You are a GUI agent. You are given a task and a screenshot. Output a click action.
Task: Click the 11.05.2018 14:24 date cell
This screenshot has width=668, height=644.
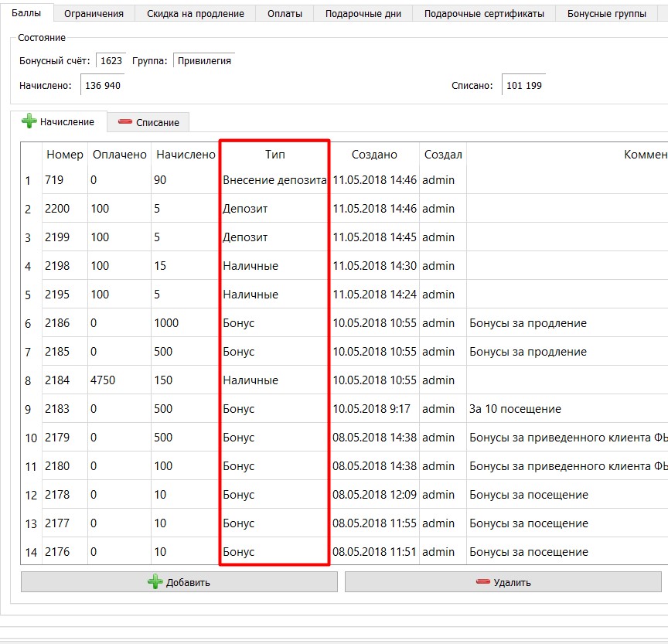click(374, 294)
